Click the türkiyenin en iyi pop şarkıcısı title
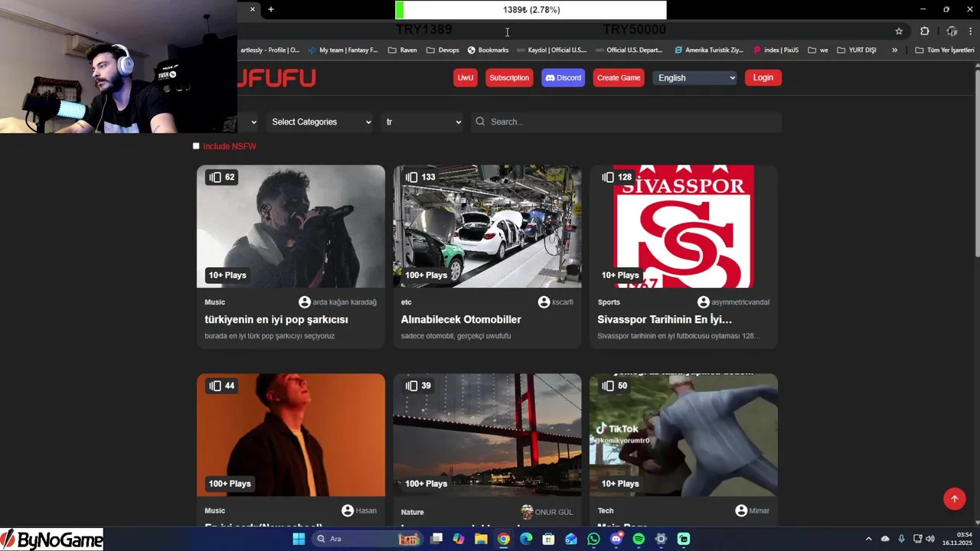This screenshot has height=551, width=980. click(276, 319)
